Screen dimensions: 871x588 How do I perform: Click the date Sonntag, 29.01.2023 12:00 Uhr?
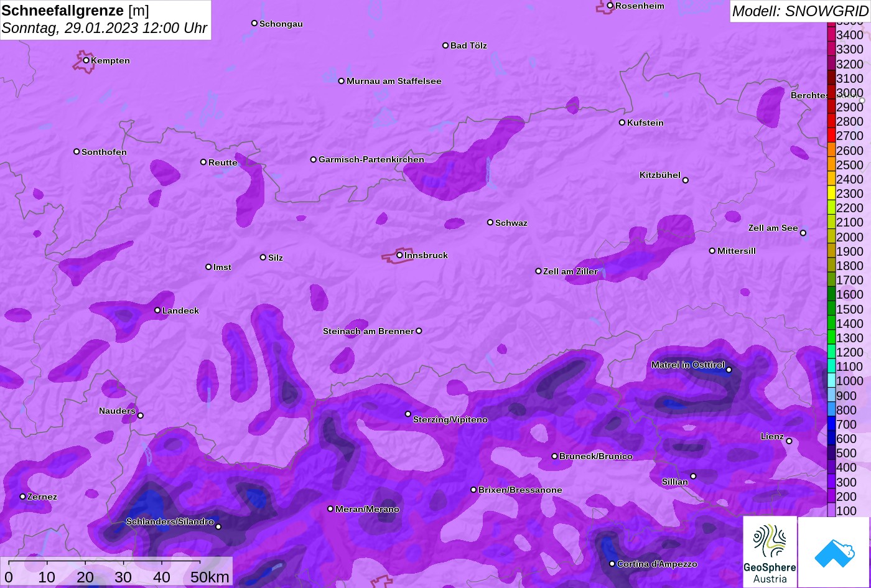pos(105,28)
